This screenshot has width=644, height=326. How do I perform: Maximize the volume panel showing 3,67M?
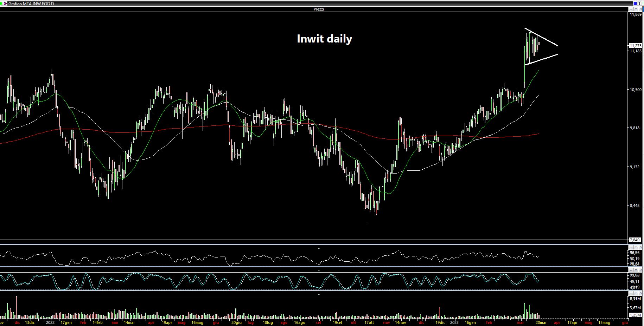pos(636,293)
